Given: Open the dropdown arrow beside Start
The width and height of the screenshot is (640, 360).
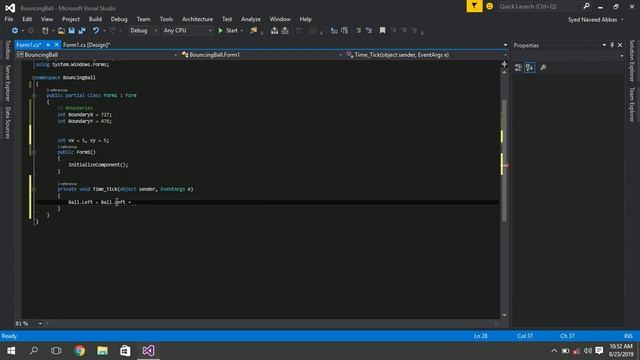Looking at the screenshot, I should pos(242,31).
